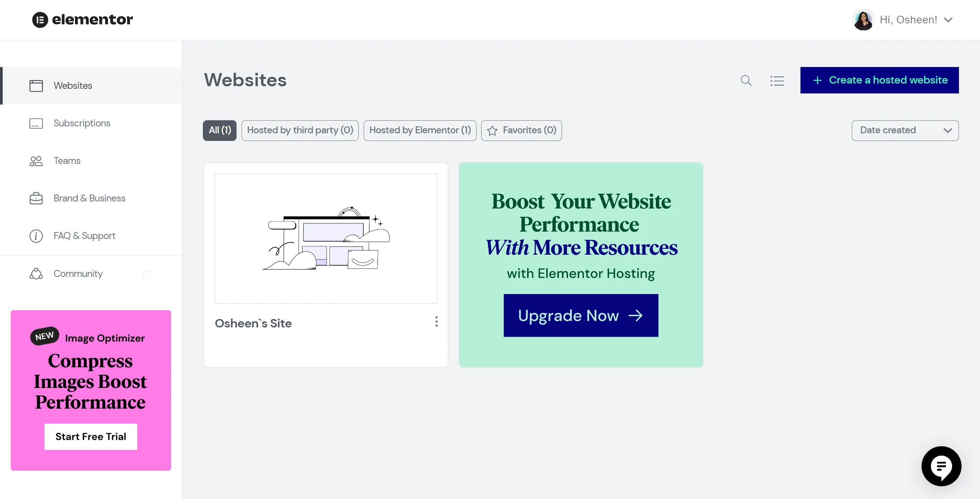
Task: Click the Favorites star icon
Action: (492, 131)
